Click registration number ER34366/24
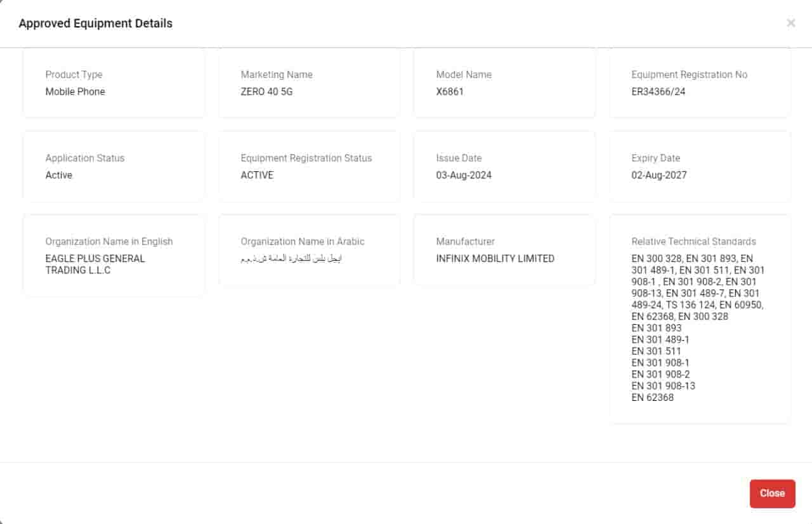Viewport: 812px width, 524px height. coord(658,91)
